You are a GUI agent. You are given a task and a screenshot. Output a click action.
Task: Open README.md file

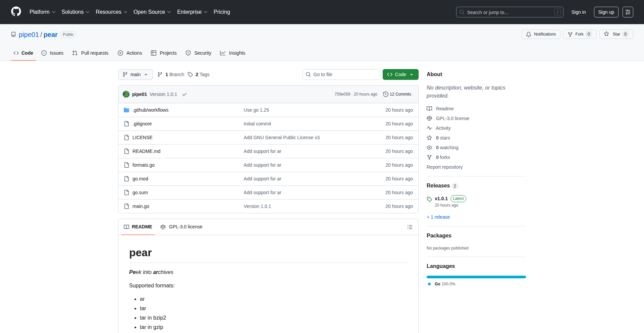[146, 151]
